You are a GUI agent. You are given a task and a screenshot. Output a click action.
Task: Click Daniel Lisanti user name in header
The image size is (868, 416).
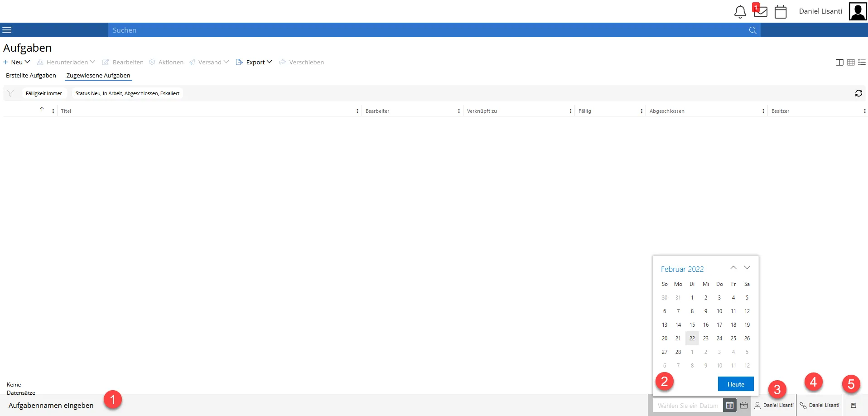tap(820, 11)
